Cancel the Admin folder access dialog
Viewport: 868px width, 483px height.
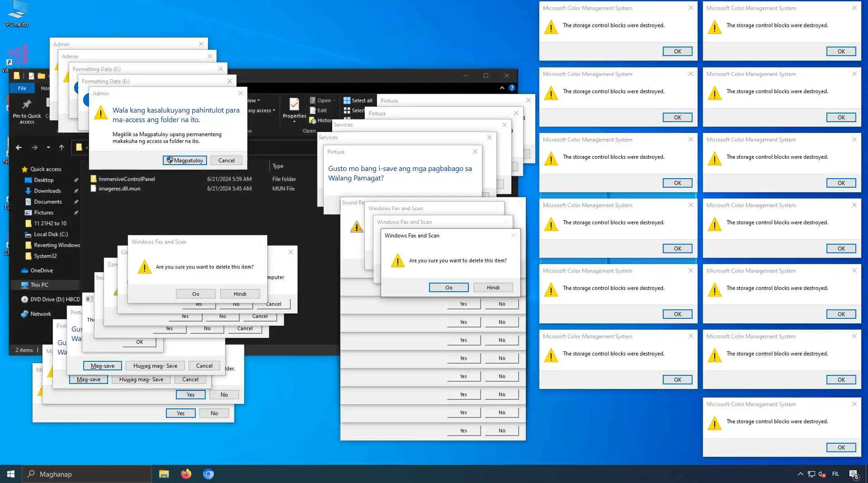tap(226, 160)
